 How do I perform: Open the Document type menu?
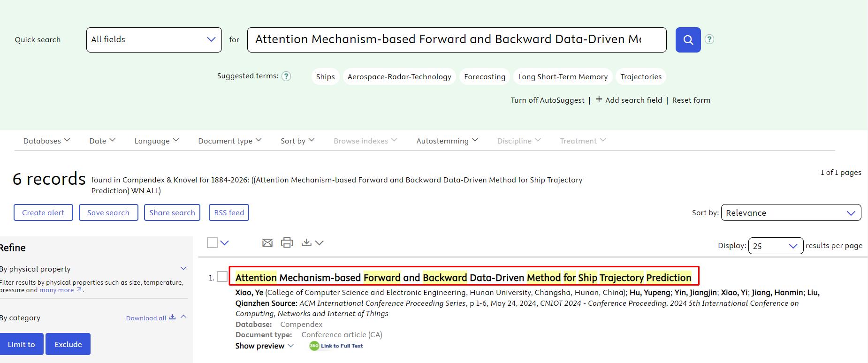[230, 141]
